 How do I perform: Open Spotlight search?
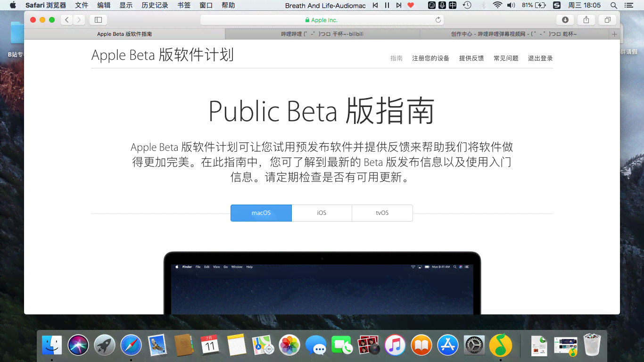click(x=613, y=5)
